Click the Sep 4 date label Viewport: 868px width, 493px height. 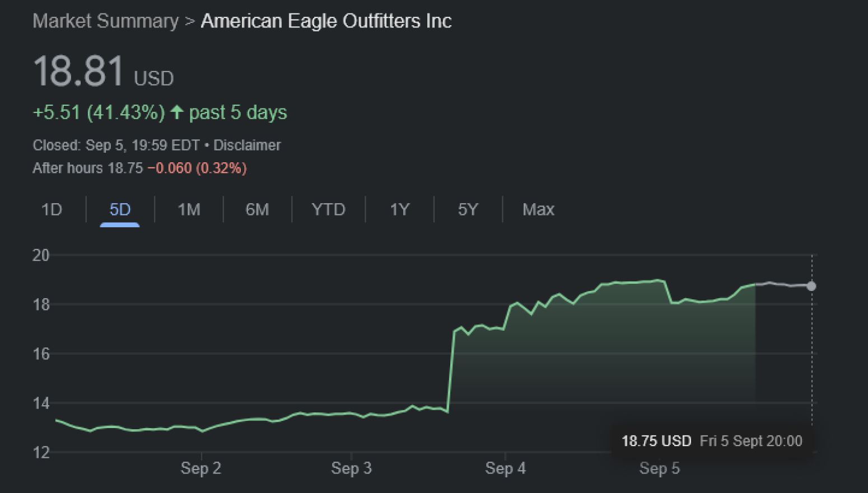click(x=505, y=468)
